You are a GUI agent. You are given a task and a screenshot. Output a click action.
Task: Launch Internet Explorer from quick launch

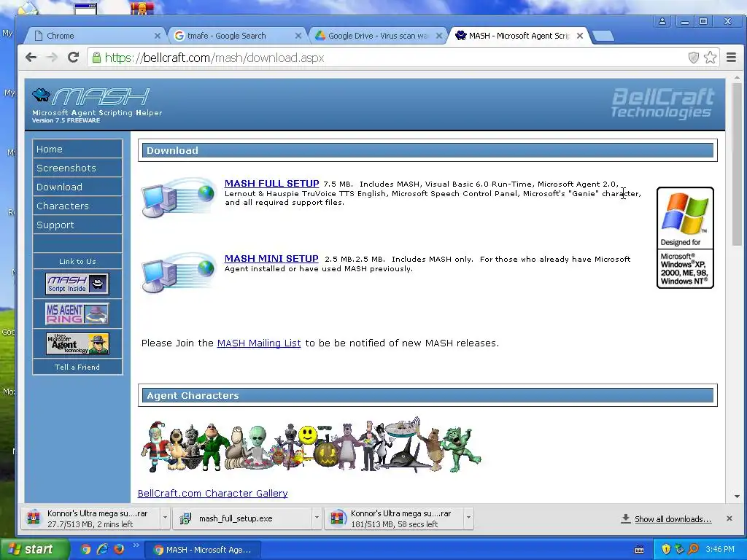[102, 549]
